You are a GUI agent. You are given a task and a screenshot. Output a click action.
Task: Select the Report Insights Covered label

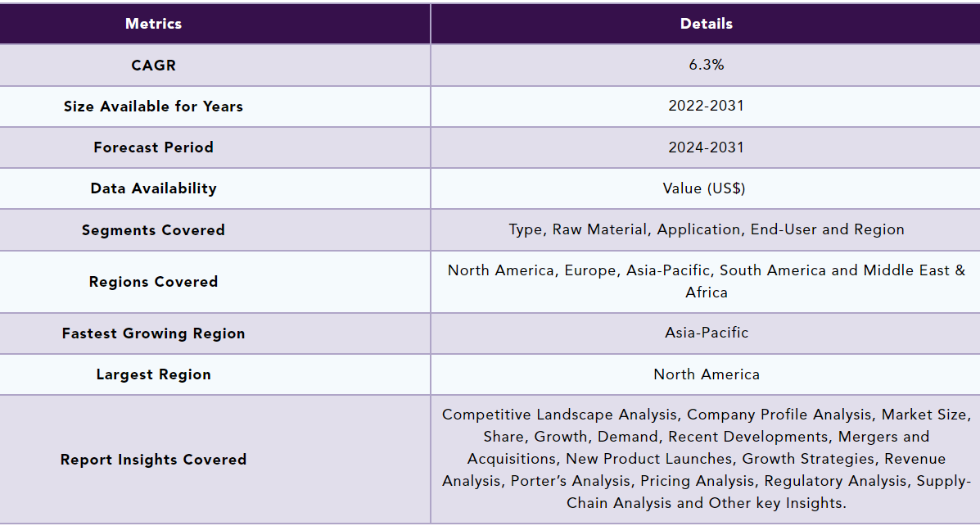[153, 460]
